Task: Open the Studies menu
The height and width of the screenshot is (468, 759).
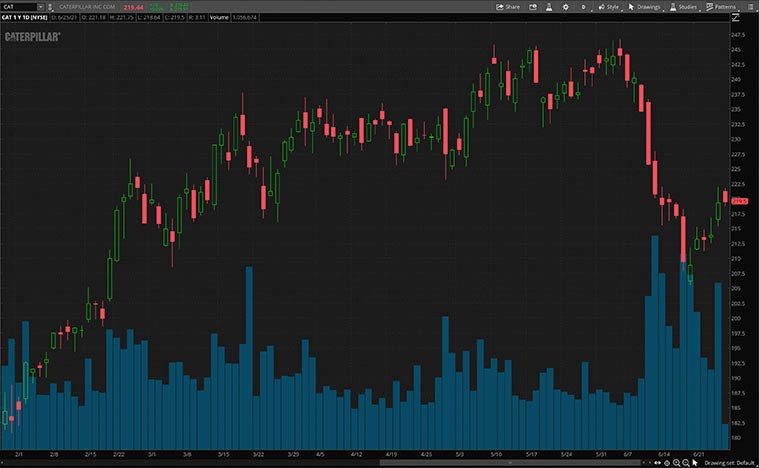Action: click(x=683, y=6)
